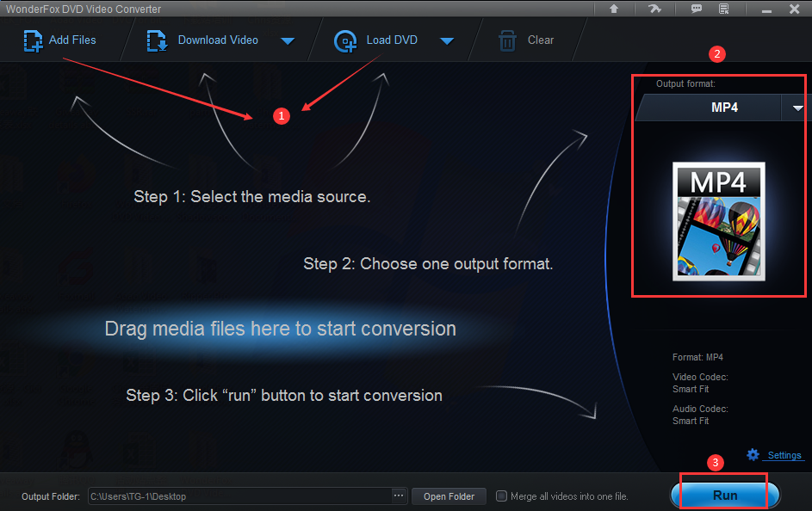Image resolution: width=812 pixels, height=511 pixels.
Task: Click the Run button
Action: coord(725,495)
